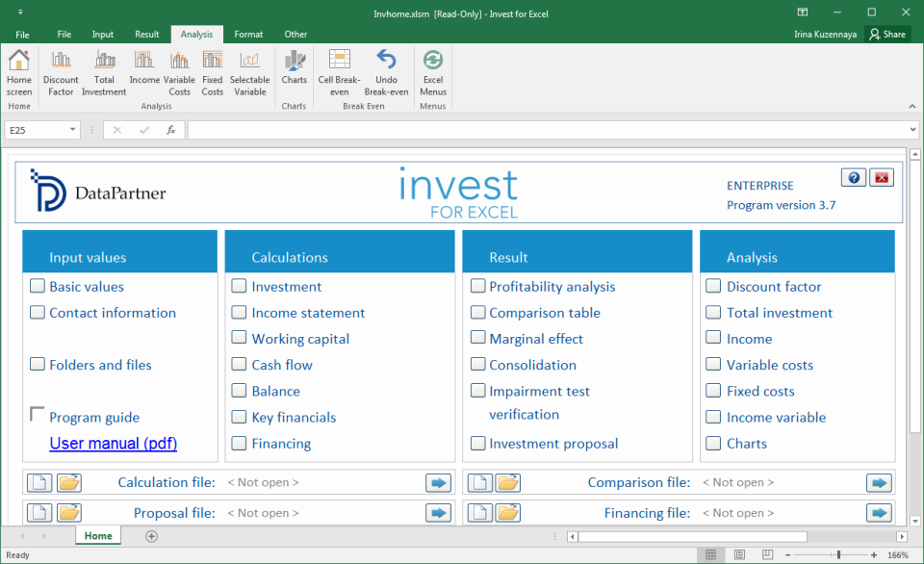Tick the Cash flow checkbox
This screenshot has width=924, height=564.
[x=238, y=365]
